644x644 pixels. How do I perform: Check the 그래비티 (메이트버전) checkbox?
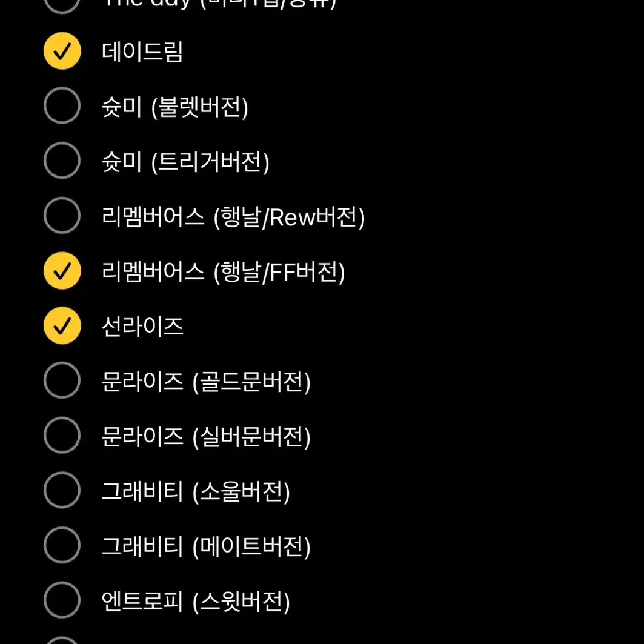point(62,545)
